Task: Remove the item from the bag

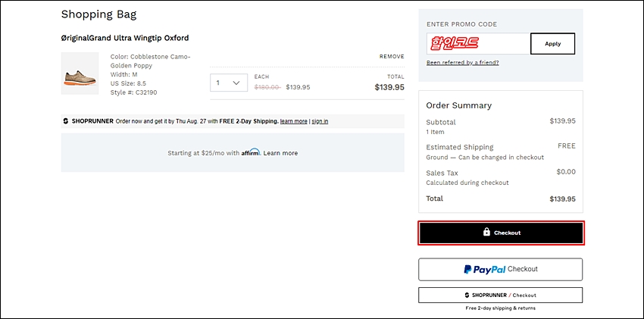Action: coord(392,57)
